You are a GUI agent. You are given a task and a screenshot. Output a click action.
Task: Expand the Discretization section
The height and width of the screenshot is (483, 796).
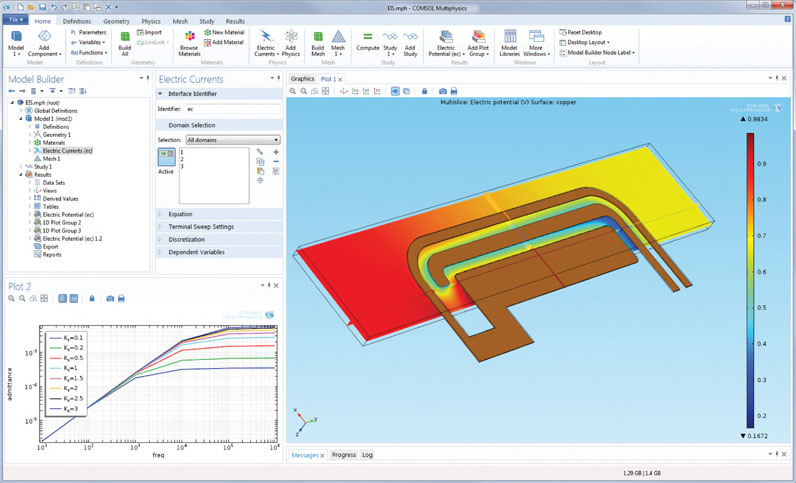219,240
